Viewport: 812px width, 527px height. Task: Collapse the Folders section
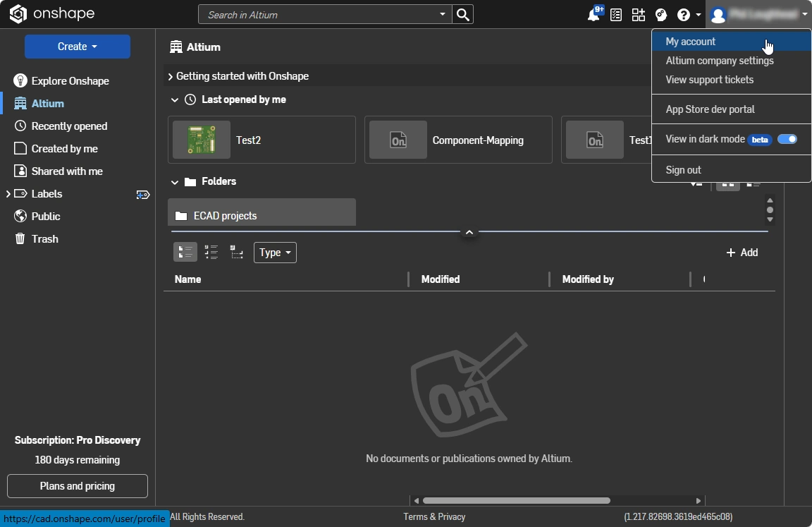(175, 182)
